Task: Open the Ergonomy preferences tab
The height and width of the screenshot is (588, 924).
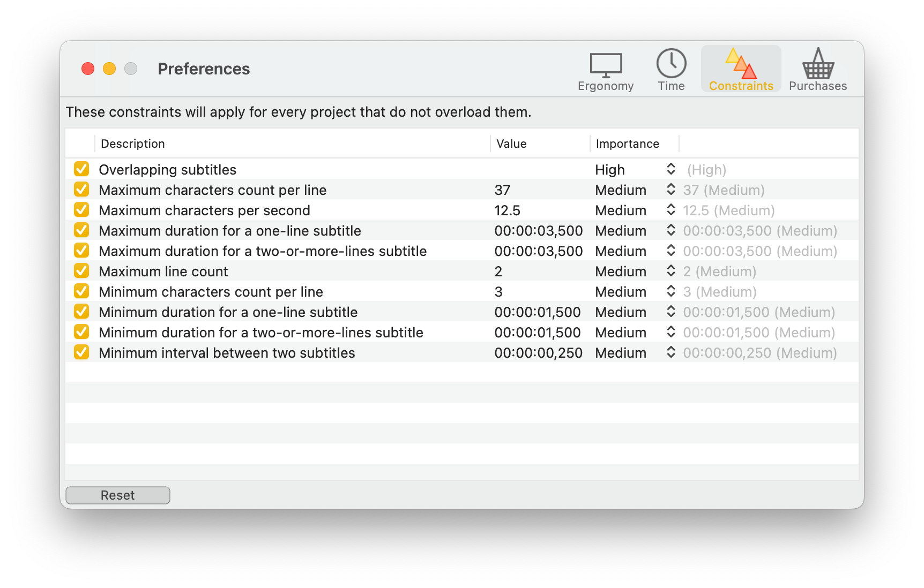Action: coord(606,71)
